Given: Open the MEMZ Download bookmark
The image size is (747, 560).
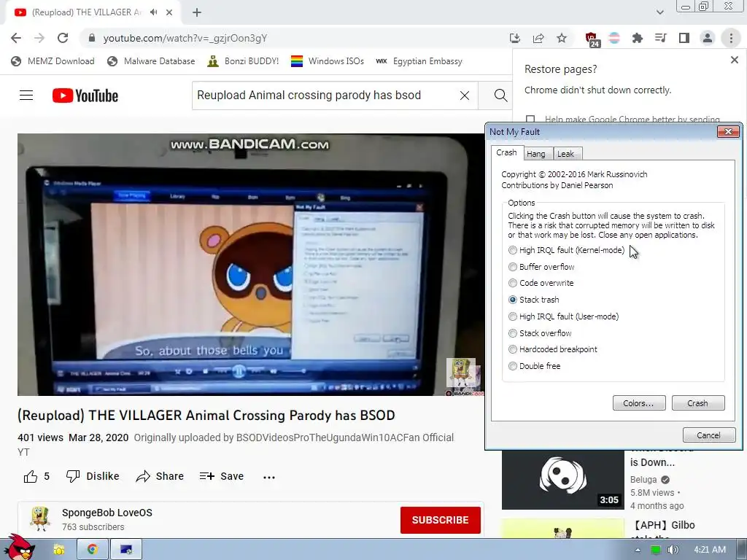Looking at the screenshot, I should click(x=53, y=61).
